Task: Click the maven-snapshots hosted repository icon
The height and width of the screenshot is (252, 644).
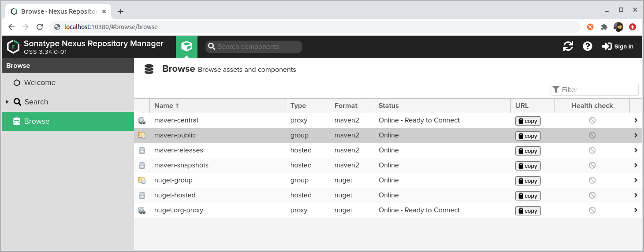Action: [x=142, y=165]
